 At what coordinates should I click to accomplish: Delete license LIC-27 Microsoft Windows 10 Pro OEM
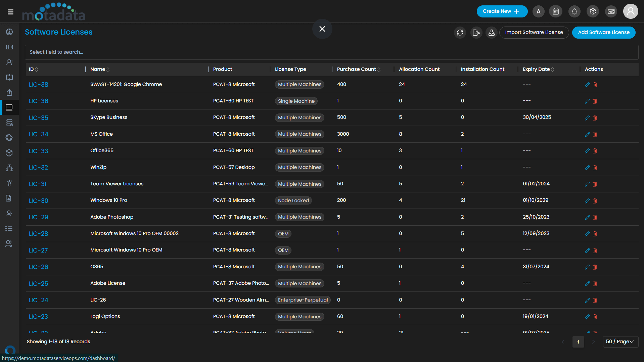pos(595,251)
